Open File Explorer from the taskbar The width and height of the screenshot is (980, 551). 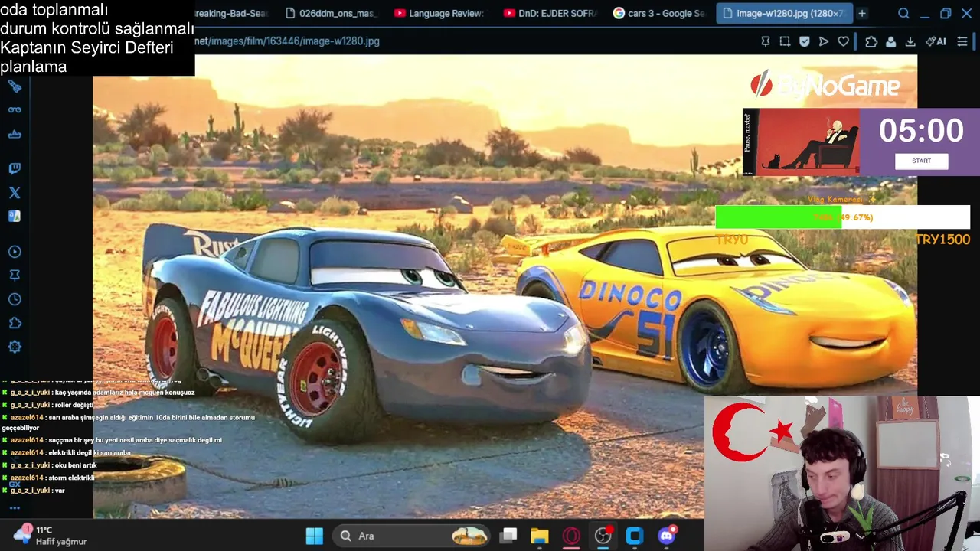[540, 536]
